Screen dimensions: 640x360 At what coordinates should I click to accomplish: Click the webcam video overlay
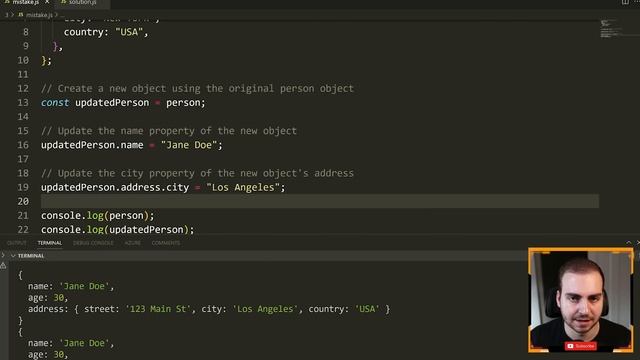[580, 300]
